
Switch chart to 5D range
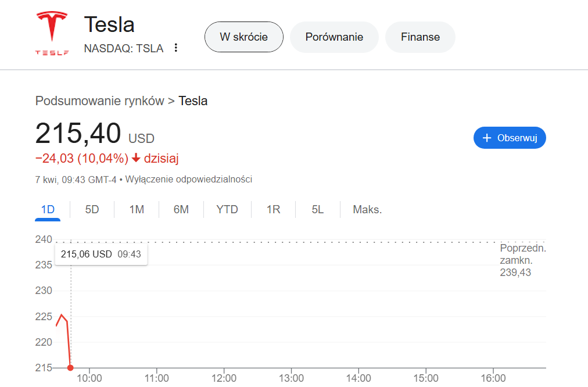point(92,209)
